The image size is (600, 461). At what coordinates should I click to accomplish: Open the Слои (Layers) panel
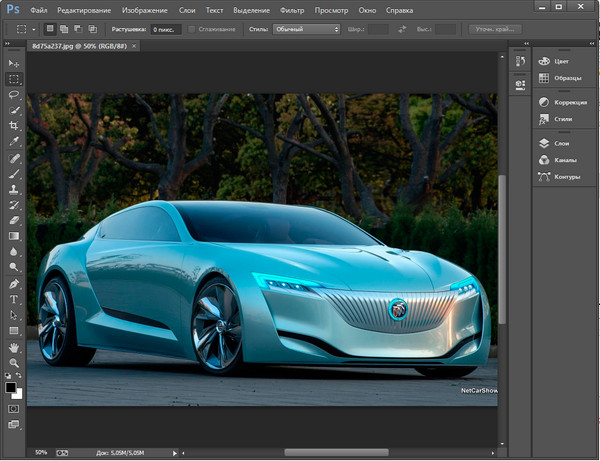click(x=557, y=143)
